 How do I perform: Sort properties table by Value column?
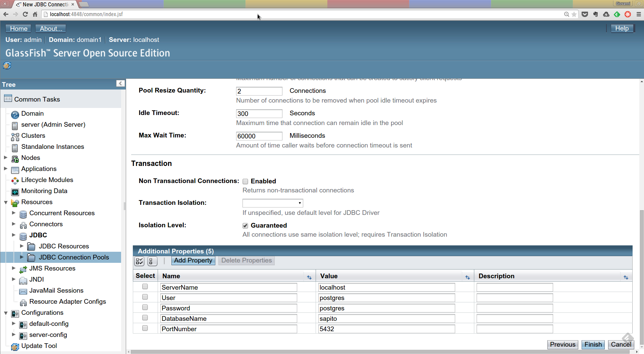(x=468, y=277)
